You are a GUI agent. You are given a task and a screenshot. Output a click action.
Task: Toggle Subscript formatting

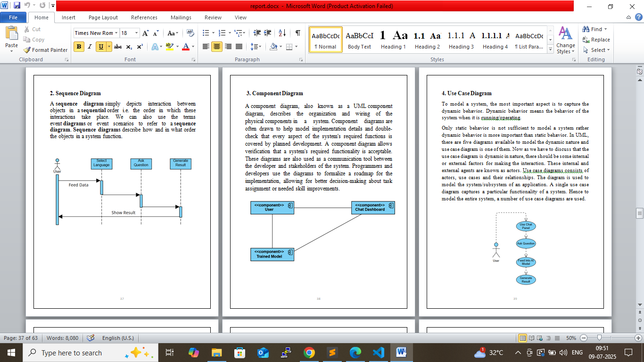point(129,47)
